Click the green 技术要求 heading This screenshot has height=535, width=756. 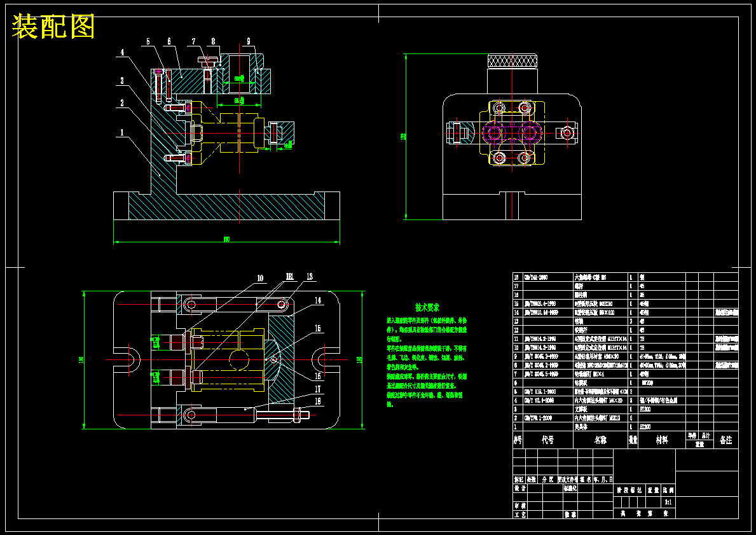click(427, 307)
